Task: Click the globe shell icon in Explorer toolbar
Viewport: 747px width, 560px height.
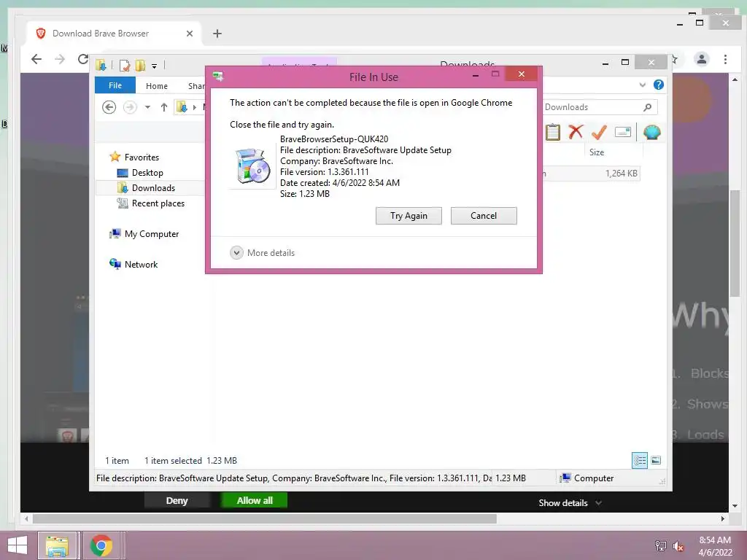Action: [x=651, y=132]
